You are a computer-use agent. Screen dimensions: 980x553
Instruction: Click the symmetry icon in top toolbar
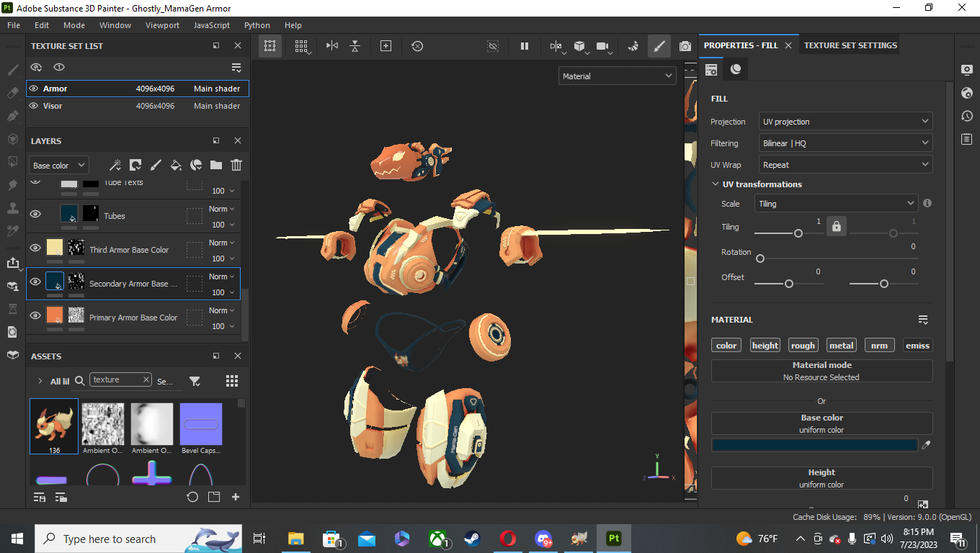[331, 46]
